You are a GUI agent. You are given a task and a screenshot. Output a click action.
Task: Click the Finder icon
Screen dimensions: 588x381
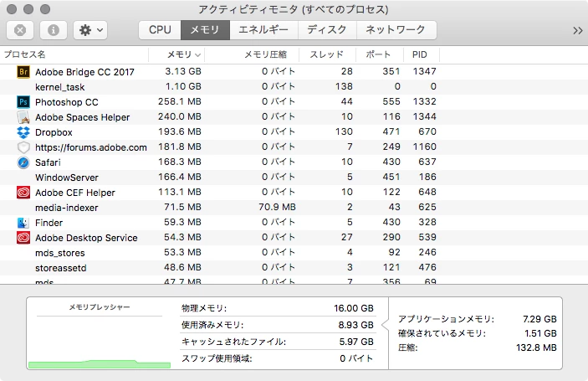click(23, 223)
